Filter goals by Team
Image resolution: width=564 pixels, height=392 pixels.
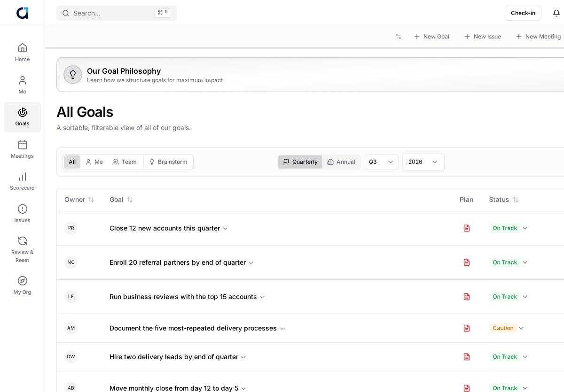point(125,162)
